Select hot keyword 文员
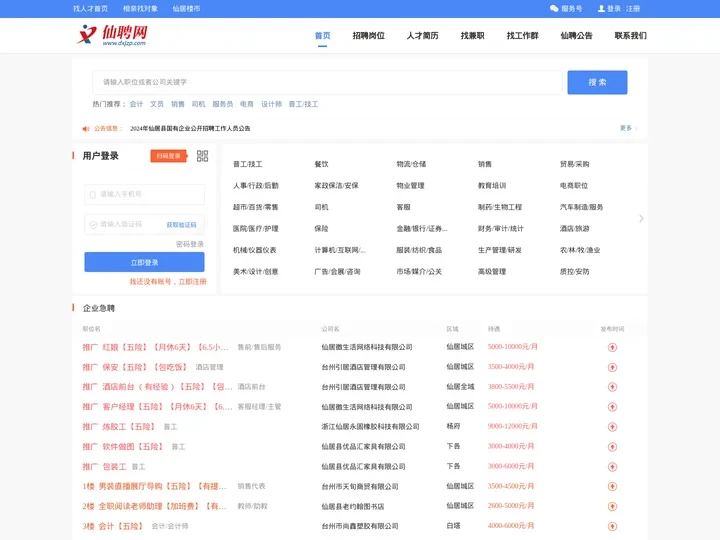The image size is (720, 540). 157,104
